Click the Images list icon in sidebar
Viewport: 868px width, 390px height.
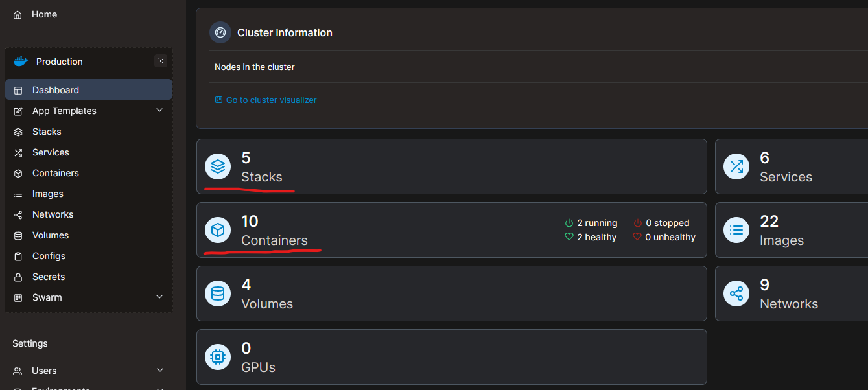[x=19, y=194]
